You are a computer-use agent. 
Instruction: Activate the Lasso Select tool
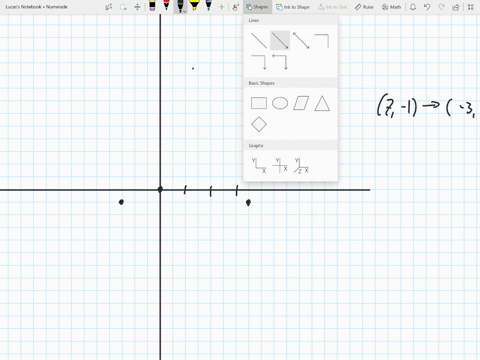point(123,7)
